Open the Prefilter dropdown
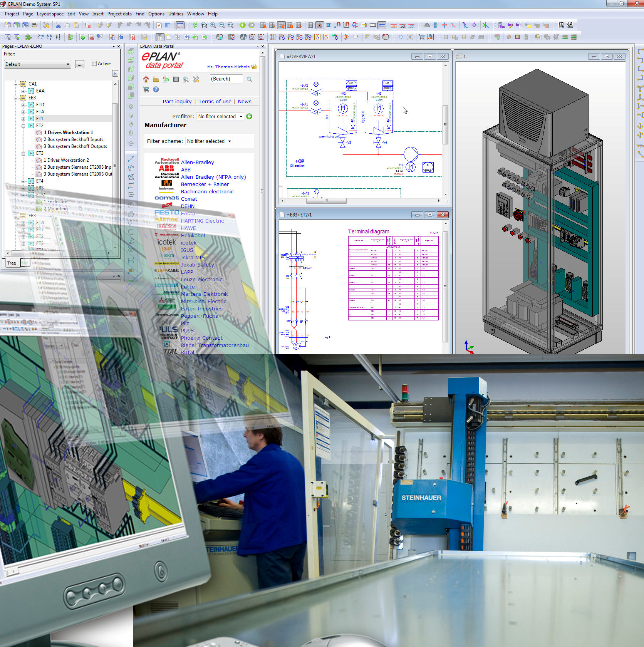This screenshot has width=644, height=647. point(220,117)
